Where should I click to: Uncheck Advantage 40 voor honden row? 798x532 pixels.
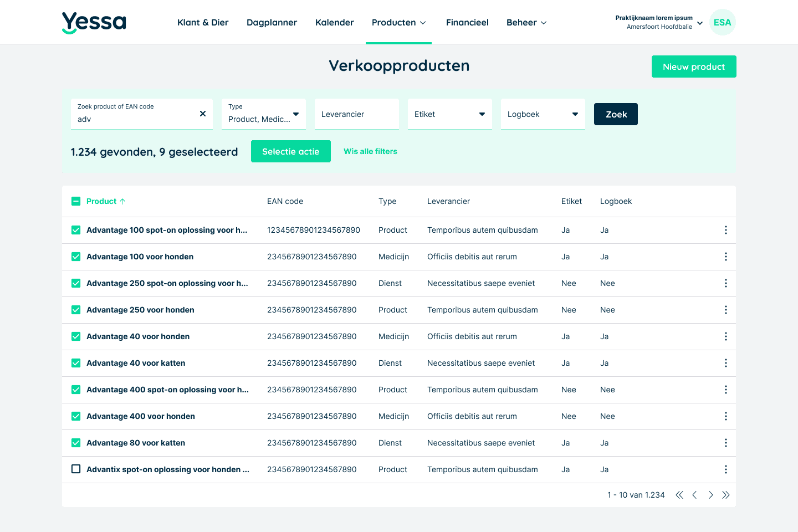click(76, 336)
